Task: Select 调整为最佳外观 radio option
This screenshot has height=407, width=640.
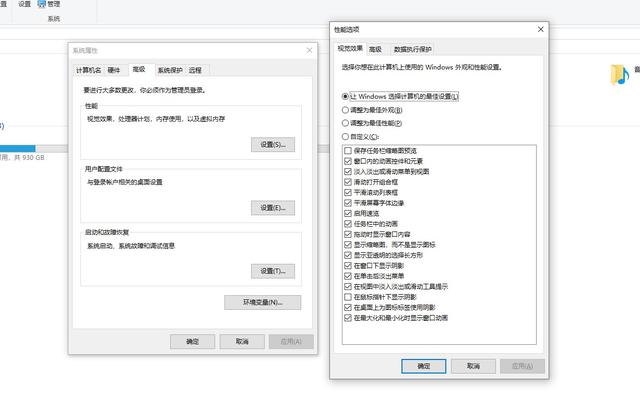Action: [x=345, y=110]
